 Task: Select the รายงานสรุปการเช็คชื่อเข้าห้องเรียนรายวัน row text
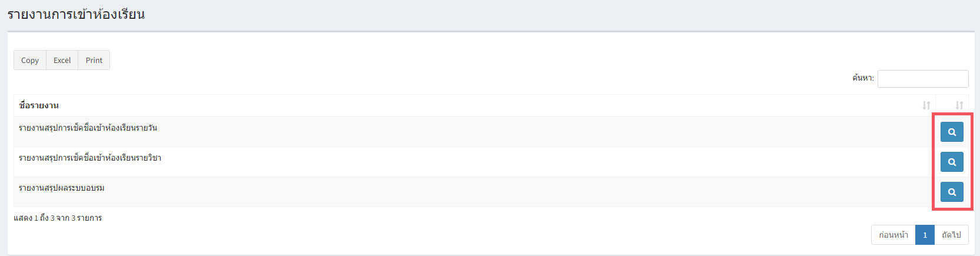click(88, 128)
